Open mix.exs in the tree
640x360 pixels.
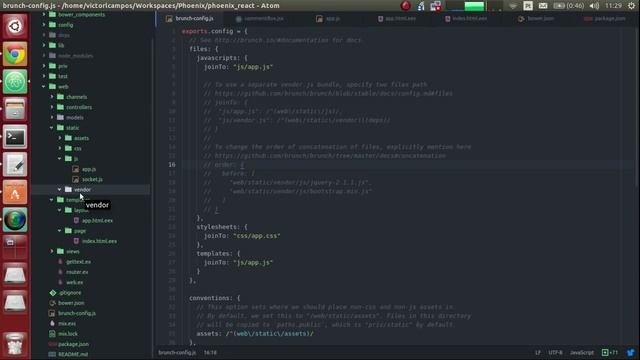[67, 323]
